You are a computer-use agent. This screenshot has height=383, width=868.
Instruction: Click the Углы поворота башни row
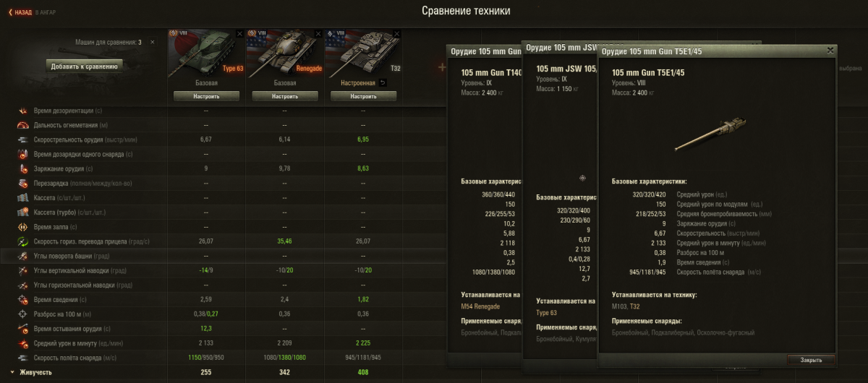click(x=217, y=256)
